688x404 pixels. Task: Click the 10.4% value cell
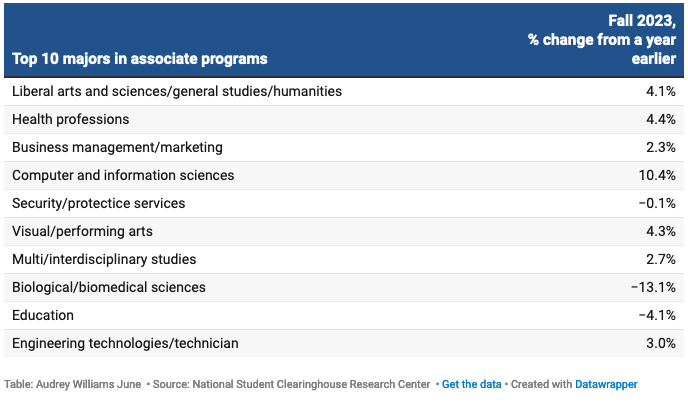point(657,175)
